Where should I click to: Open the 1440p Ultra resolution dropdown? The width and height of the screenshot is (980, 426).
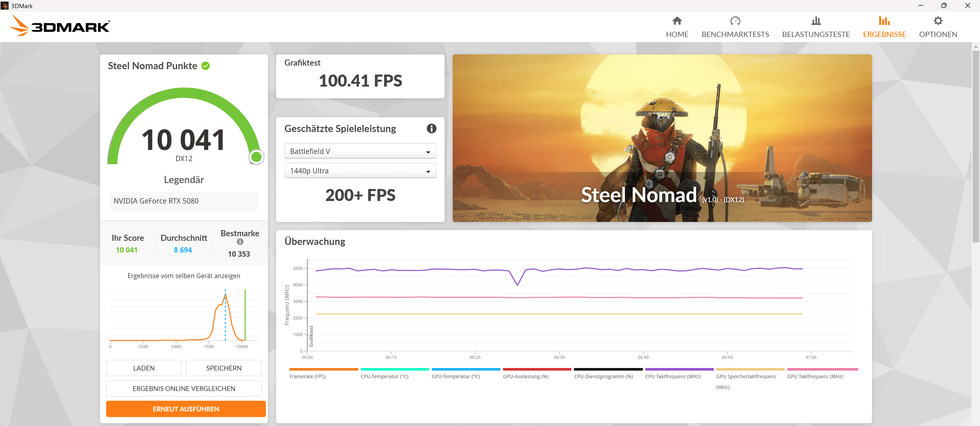[x=360, y=171]
